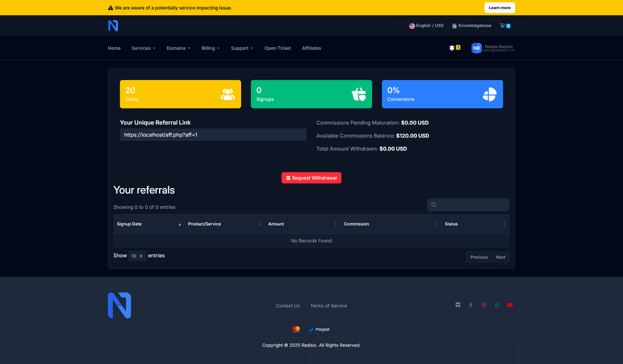Sort by the Amount column

pos(302,224)
